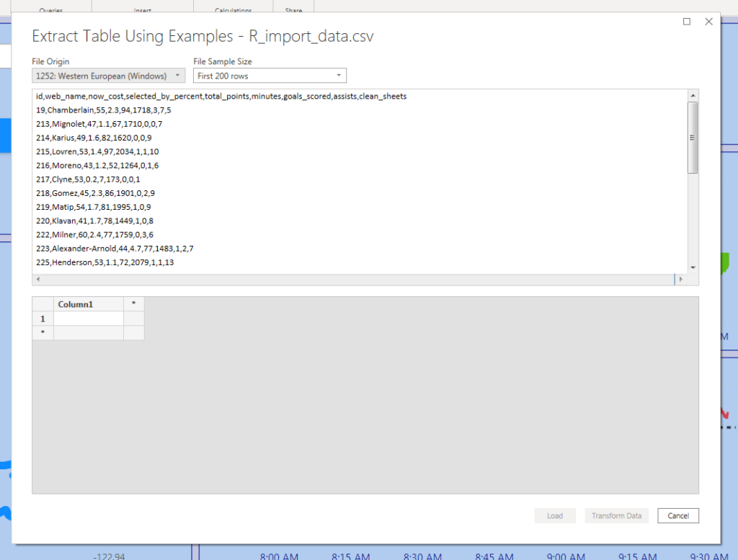Click the row '214,Karius,49,1.6,82,1620,0,0,9'
Image resolution: width=738 pixels, height=560 pixels.
[94, 138]
